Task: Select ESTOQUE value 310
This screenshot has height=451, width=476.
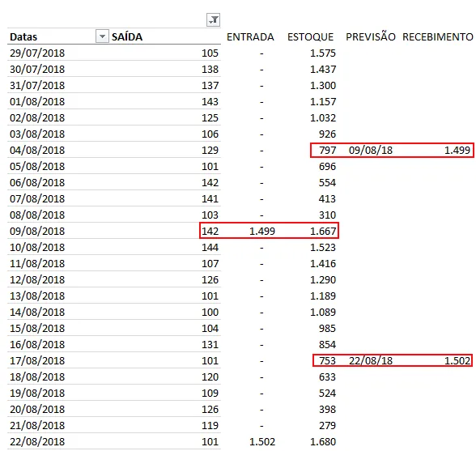Action: coord(327,215)
